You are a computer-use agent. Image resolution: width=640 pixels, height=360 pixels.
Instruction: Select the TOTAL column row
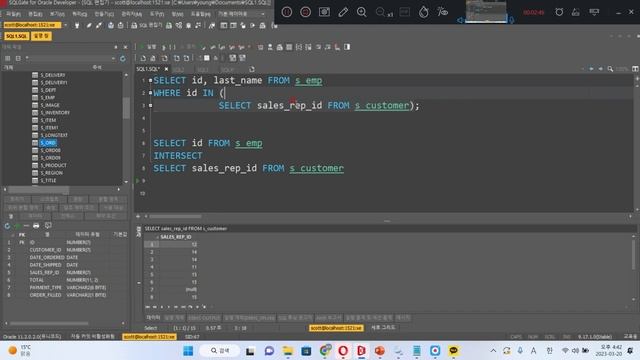click(x=65, y=280)
